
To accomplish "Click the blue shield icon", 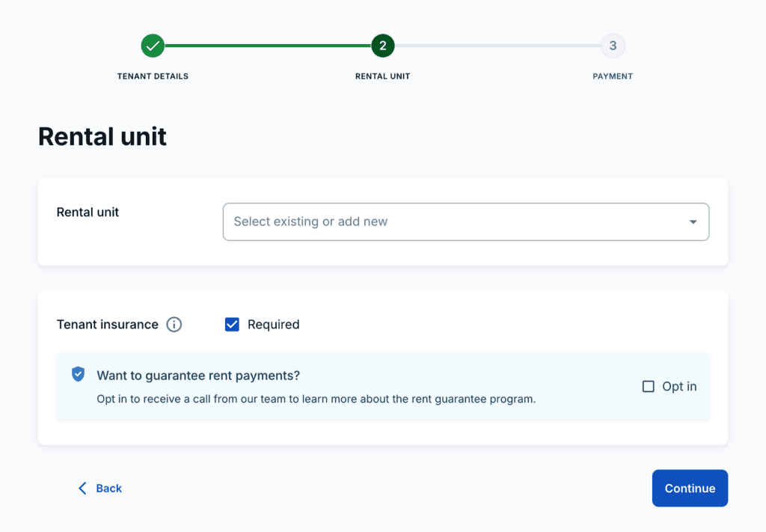I will [x=78, y=374].
